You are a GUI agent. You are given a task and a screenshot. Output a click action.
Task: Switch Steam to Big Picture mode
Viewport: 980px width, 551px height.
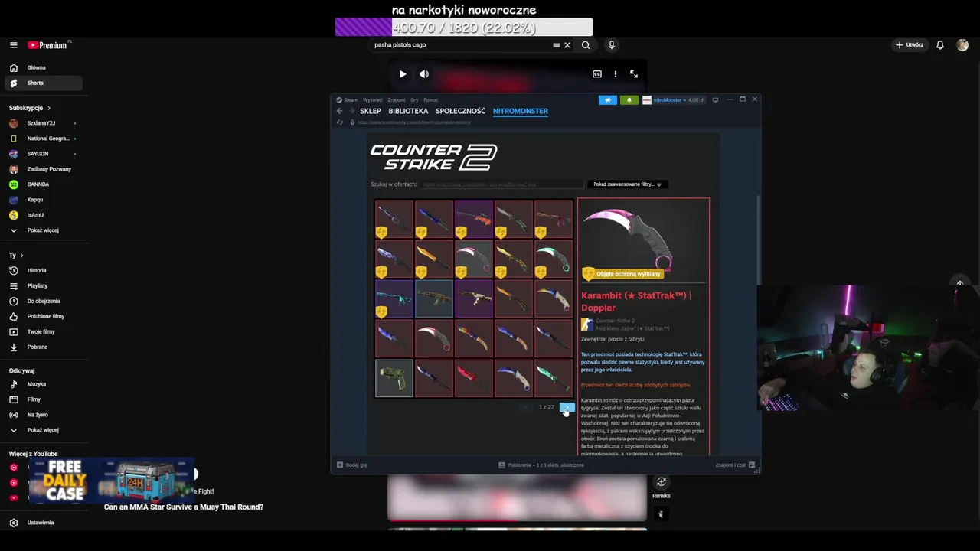click(715, 99)
